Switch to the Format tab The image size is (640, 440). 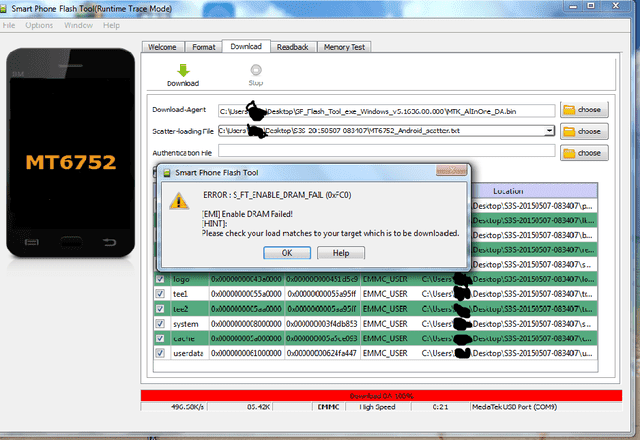pyautogui.click(x=204, y=47)
